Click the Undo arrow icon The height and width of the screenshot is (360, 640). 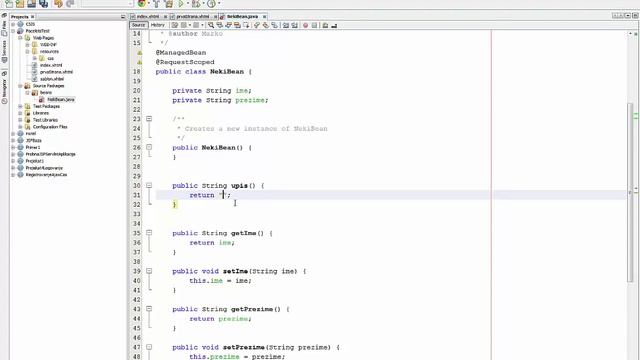(58, 3)
